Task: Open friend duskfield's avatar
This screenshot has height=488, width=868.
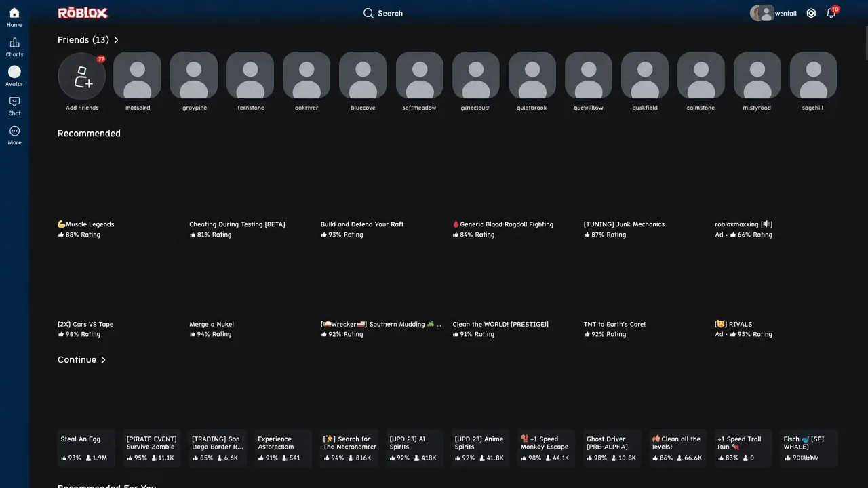Action: (644, 77)
